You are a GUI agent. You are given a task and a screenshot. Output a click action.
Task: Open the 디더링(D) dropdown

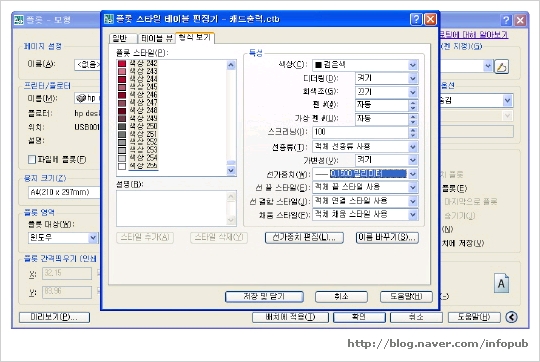pyautogui.click(x=413, y=79)
